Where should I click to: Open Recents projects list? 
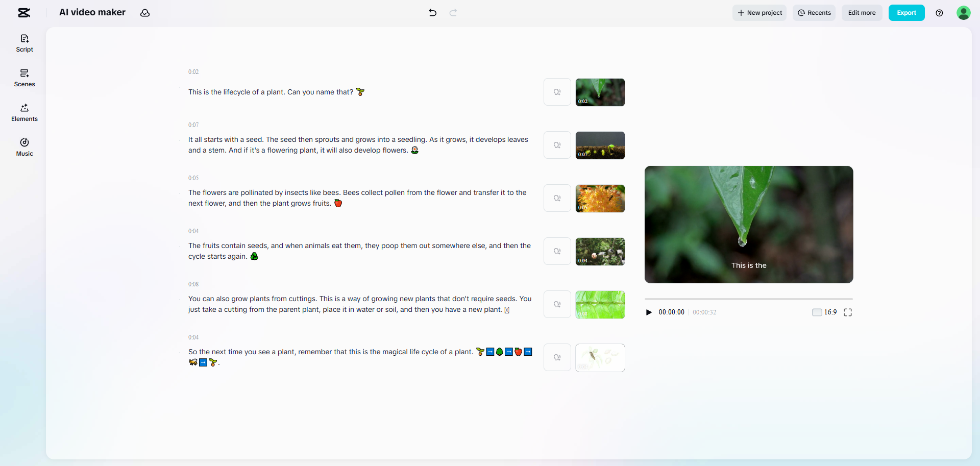[x=814, y=13]
